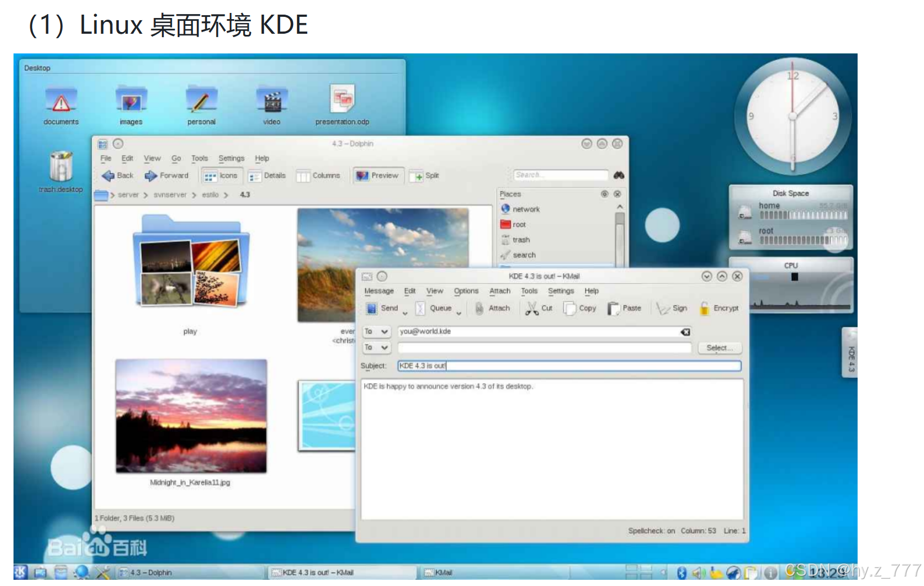Open the second To recipient type dropdown

376,348
